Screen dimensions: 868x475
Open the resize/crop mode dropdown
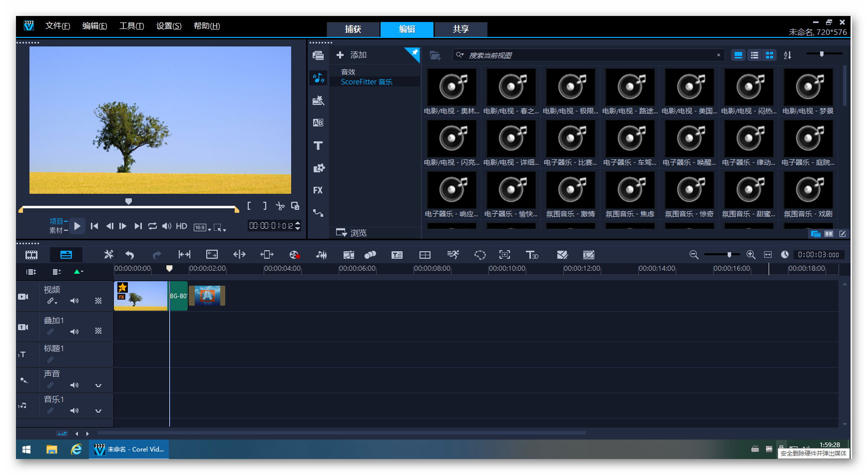coord(219,228)
